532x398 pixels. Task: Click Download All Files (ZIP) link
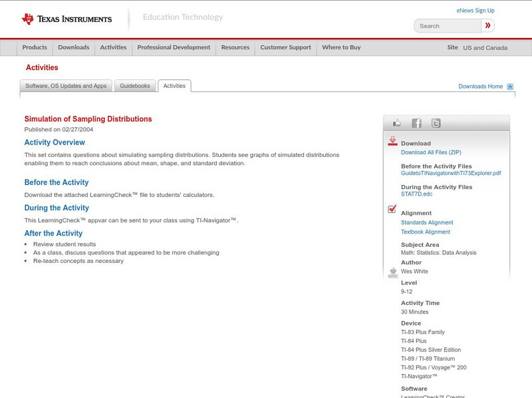(431, 152)
